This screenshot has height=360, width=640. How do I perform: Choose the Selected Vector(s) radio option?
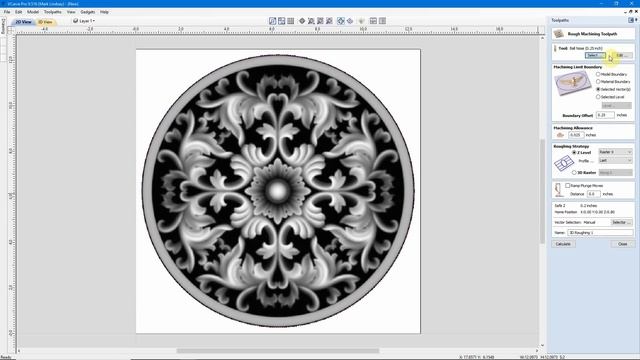point(598,89)
